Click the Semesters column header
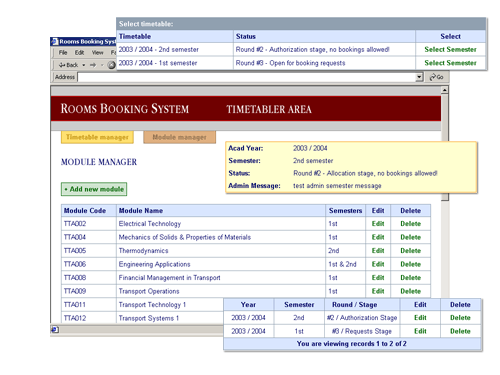The height and width of the screenshot is (375, 500). (x=345, y=211)
